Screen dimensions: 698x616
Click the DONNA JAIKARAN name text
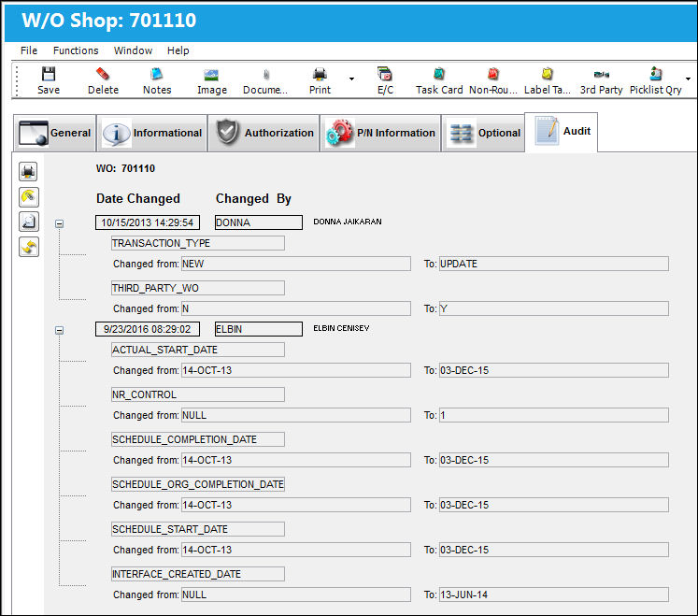pos(348,222)
